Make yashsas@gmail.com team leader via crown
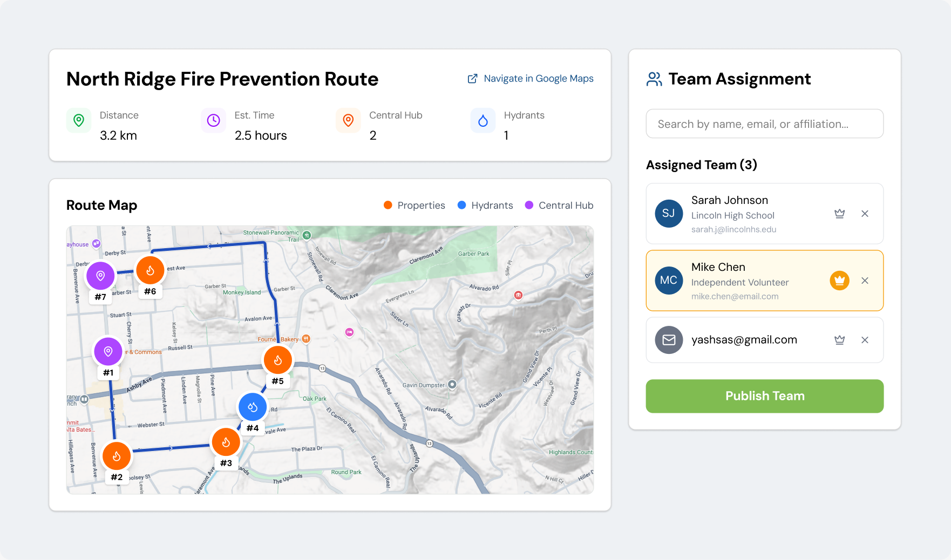Image resolution: width=951 pixels, height=560 pixels. tap(839, 340)
